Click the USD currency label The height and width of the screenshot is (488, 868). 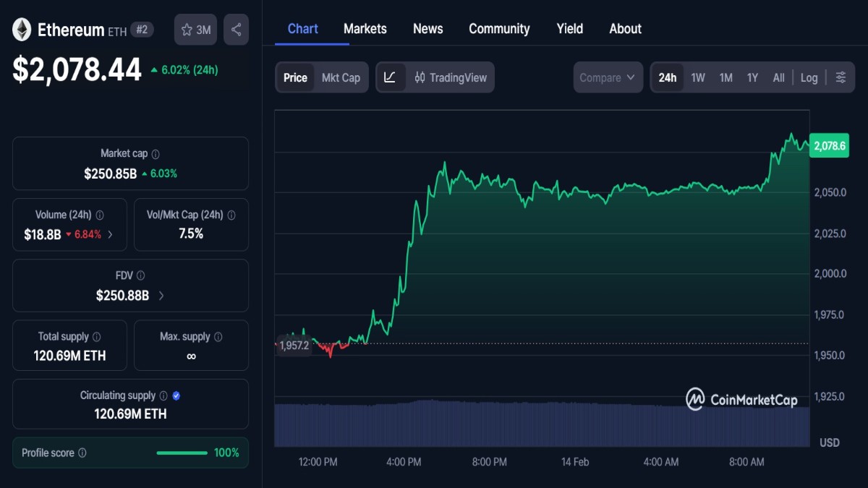tap(830, 442)
